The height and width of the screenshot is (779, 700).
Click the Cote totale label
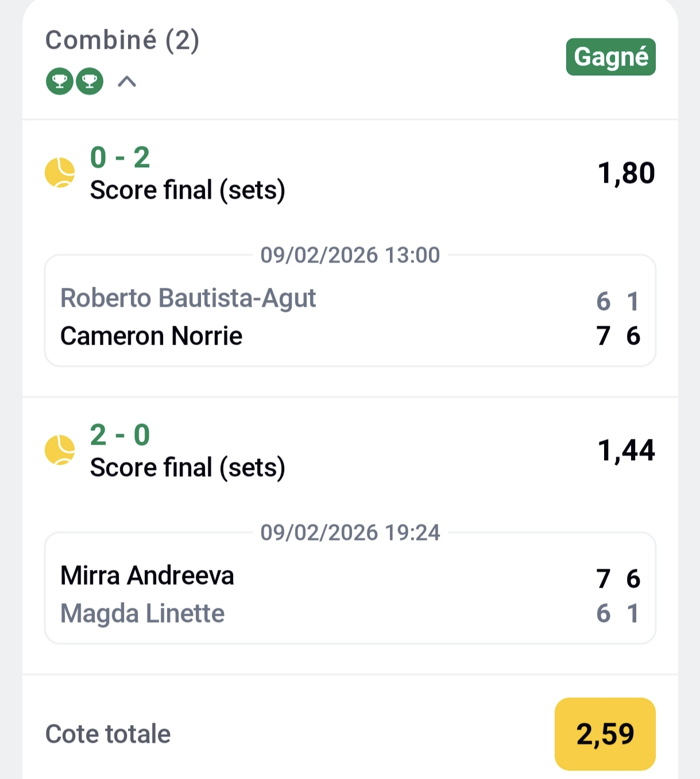point(108,734)
